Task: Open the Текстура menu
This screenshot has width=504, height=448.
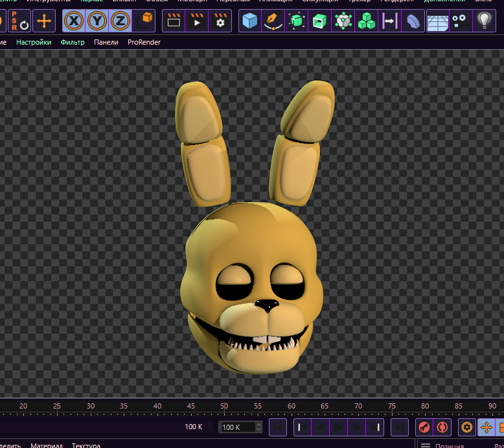Action: (86, 445)
